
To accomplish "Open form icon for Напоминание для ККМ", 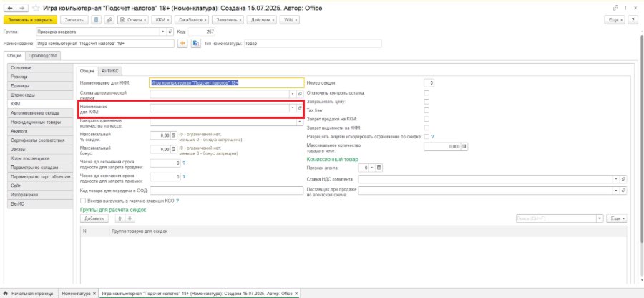I will (x=300, y=107).
